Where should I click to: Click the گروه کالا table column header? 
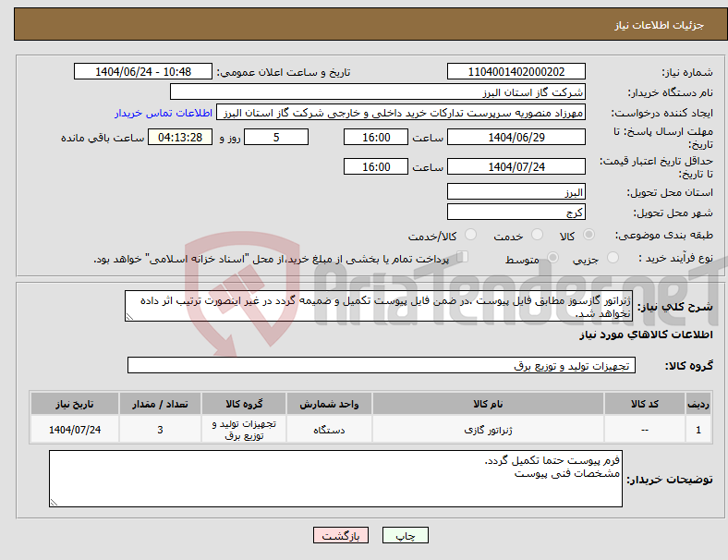pyautogui.click(x=244, y=404)
